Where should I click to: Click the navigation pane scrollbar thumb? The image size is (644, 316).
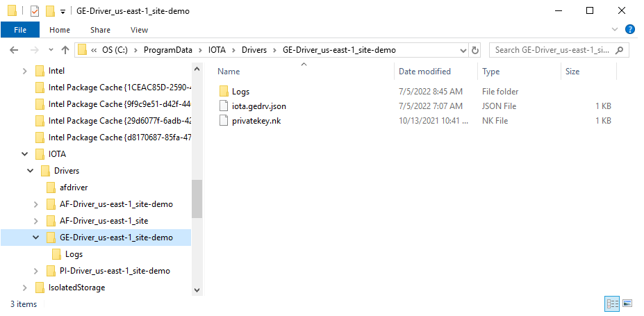197,199
